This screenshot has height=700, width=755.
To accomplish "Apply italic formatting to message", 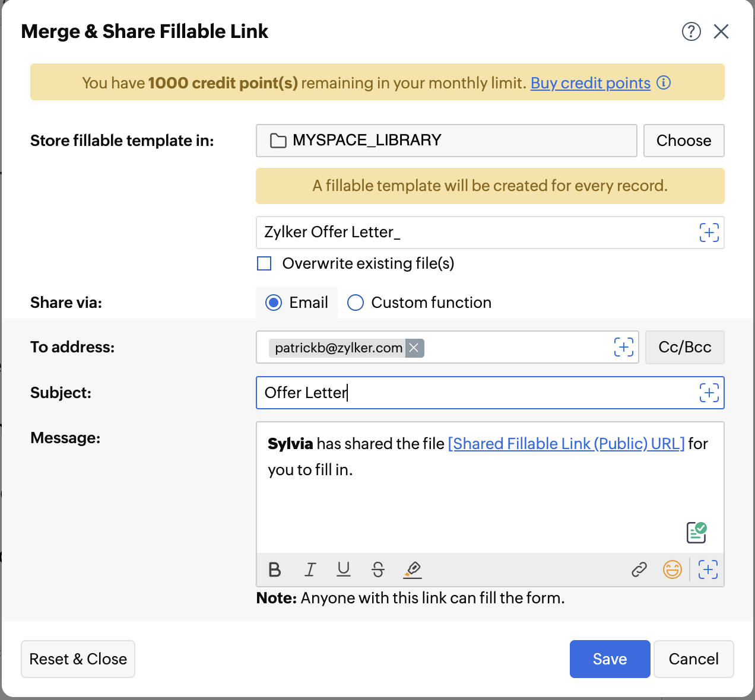I will point(310,569).
